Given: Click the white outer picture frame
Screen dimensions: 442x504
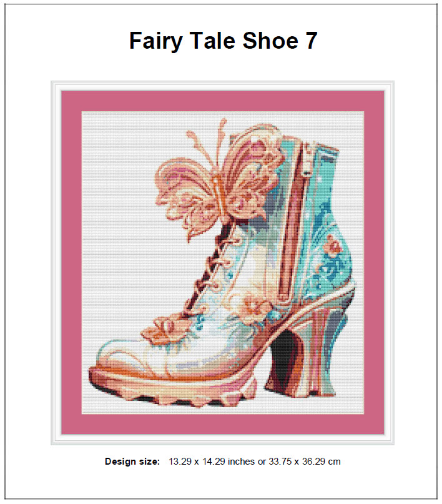Looking at the screenshot, I should [223, 86].
